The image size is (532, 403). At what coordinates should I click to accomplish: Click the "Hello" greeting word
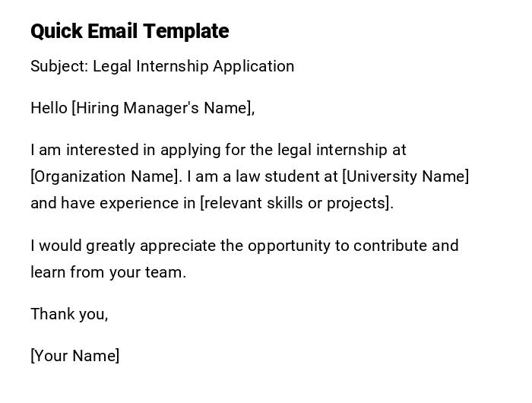[x=49, y=108]
